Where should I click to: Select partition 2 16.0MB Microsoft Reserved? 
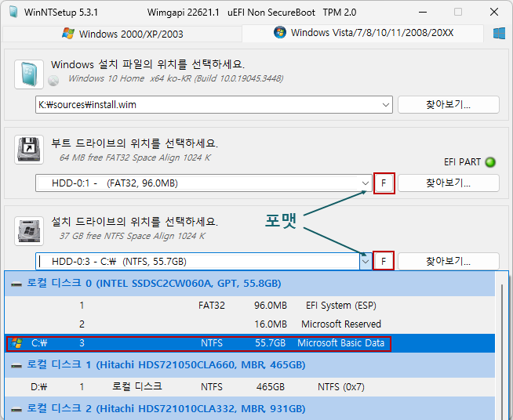(x=249, y=324)
